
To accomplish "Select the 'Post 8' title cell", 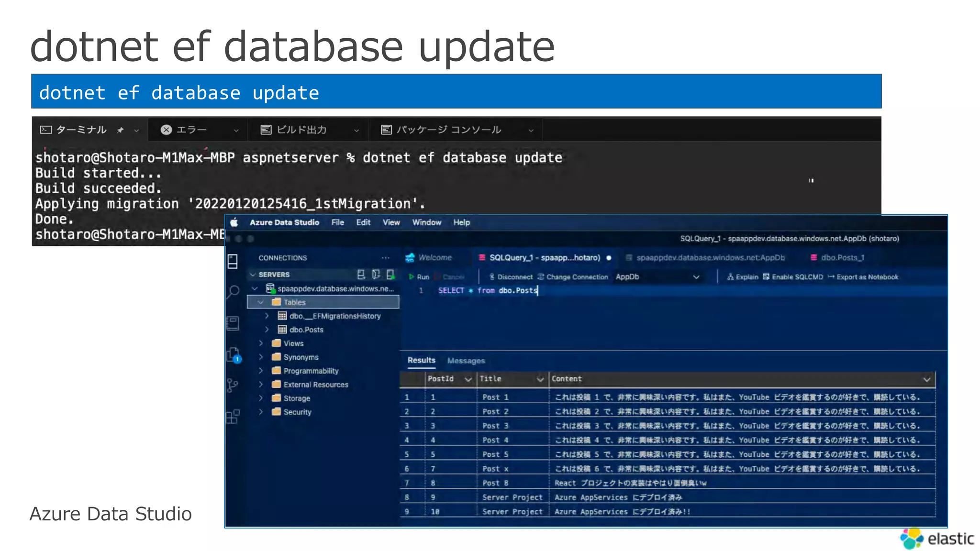I will coord(512,483).
